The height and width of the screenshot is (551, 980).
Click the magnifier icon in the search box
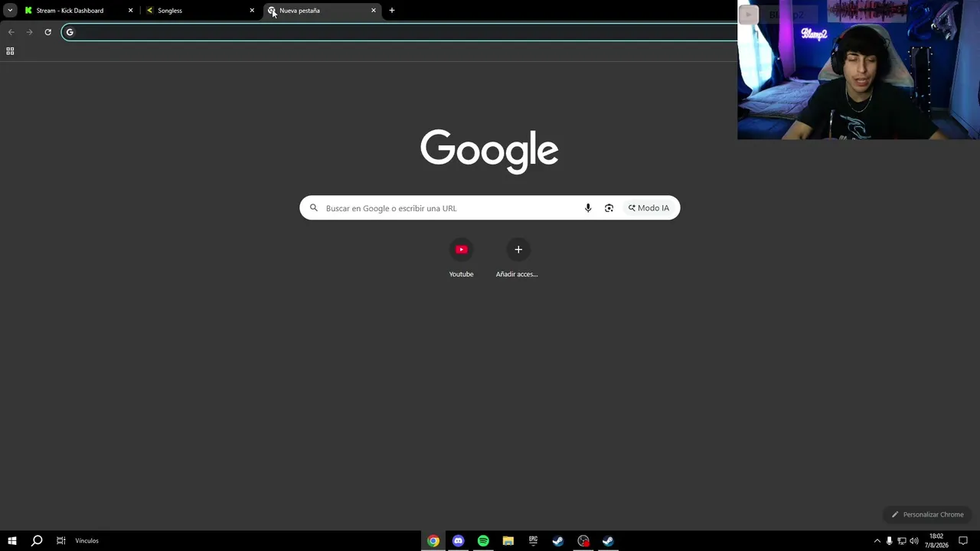(x=313, y=208)
